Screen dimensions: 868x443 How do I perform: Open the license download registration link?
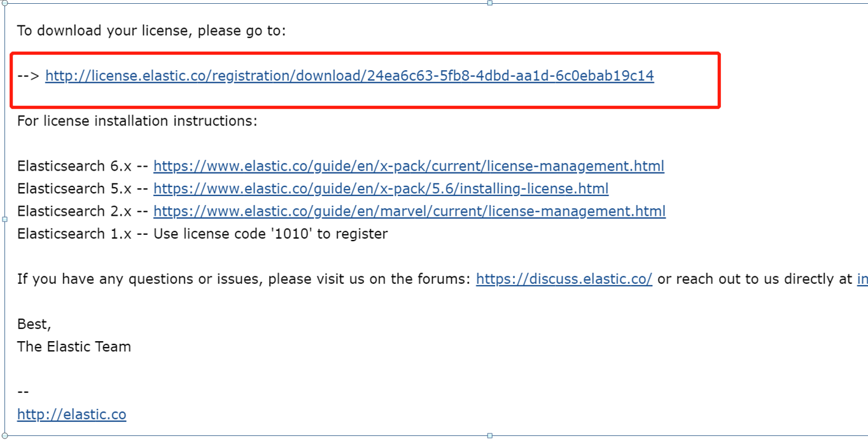349,76
